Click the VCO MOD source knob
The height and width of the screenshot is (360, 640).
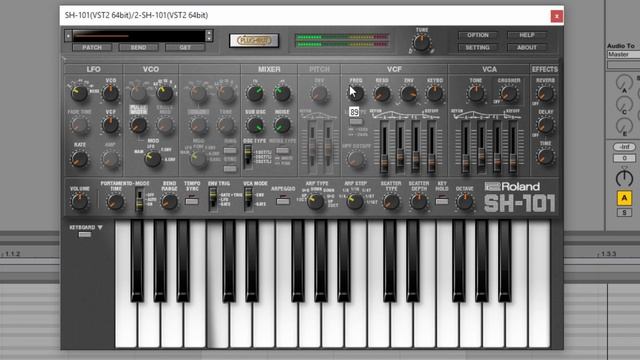(153, 159)
